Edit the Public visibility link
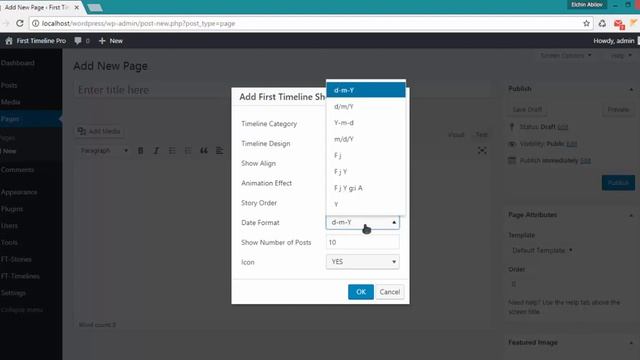 (571, 144)
